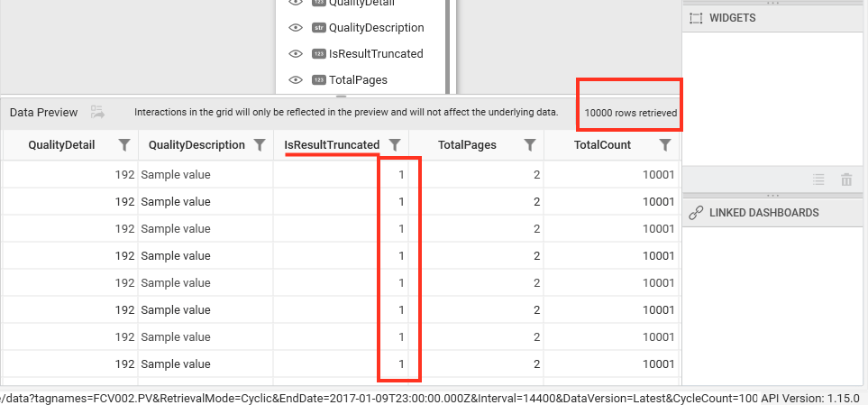Click the TotalCount column header
Viewport: 868px width, 405px height.
(x=602, y=145)
